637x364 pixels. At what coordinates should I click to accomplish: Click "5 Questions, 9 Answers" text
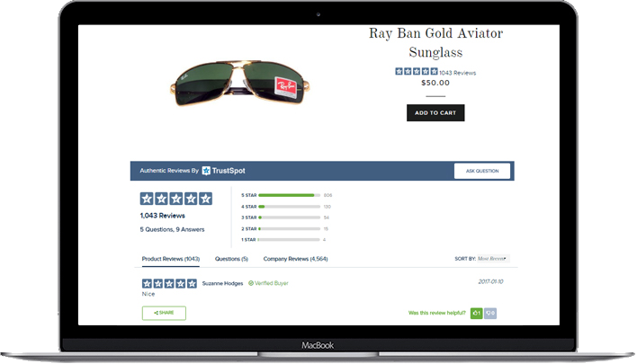click(172, 229)
